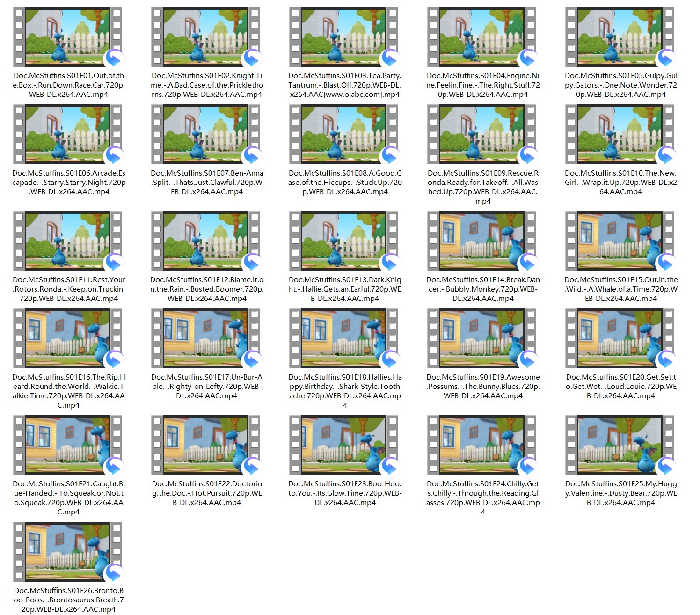700x615 pixels.
Task: Select the S01E20 Get Set to Get Wet thumbnail
Action: [x=620, y=338]
